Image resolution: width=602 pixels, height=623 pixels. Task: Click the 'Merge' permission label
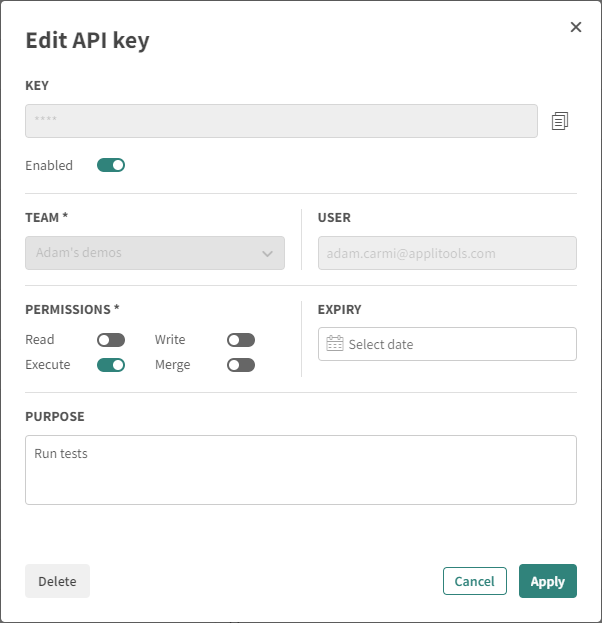tap(172, 365)
